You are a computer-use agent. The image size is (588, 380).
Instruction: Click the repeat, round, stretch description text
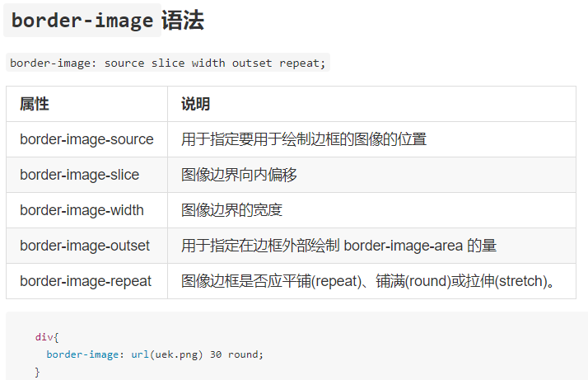click(x=368, y=281)
